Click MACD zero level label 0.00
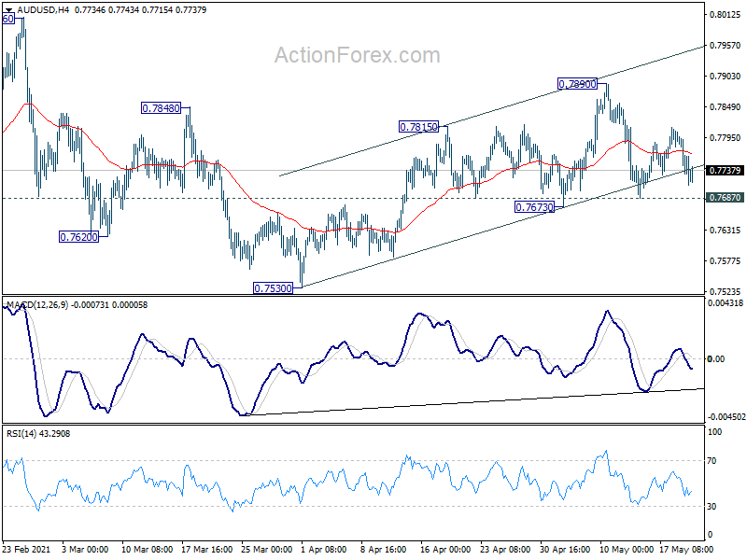 716,359
